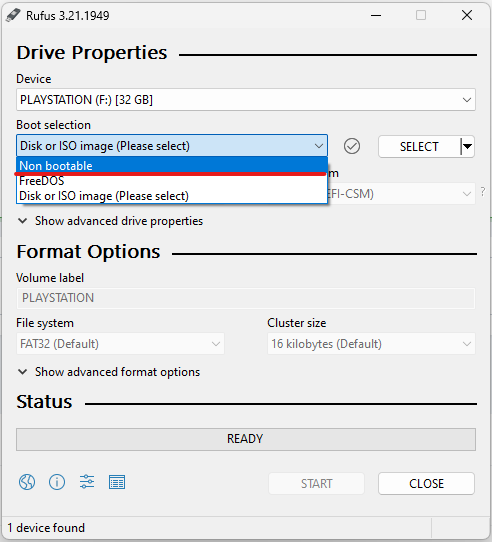Click the question mark help icon

point(483,191)
